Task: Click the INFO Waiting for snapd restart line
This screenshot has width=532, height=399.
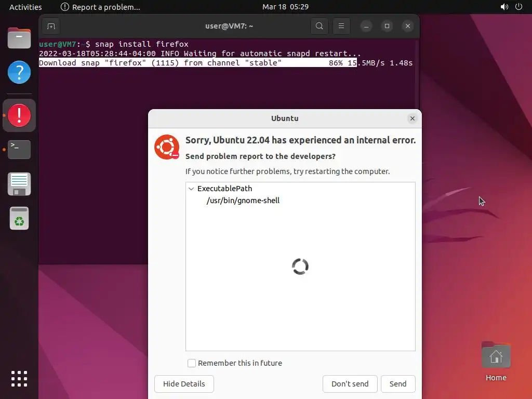Action: click(x=200, y=54)
